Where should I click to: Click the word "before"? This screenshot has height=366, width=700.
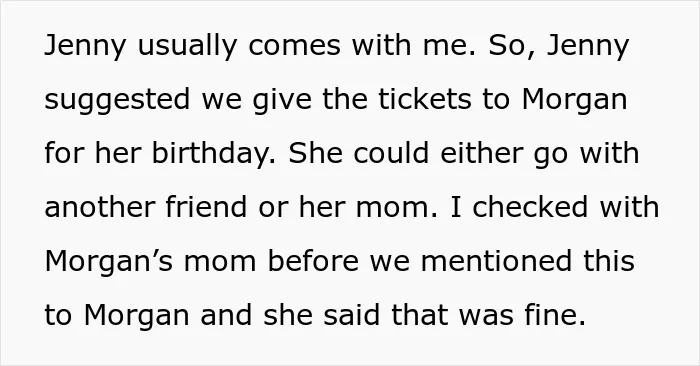[x=313, y=261]
